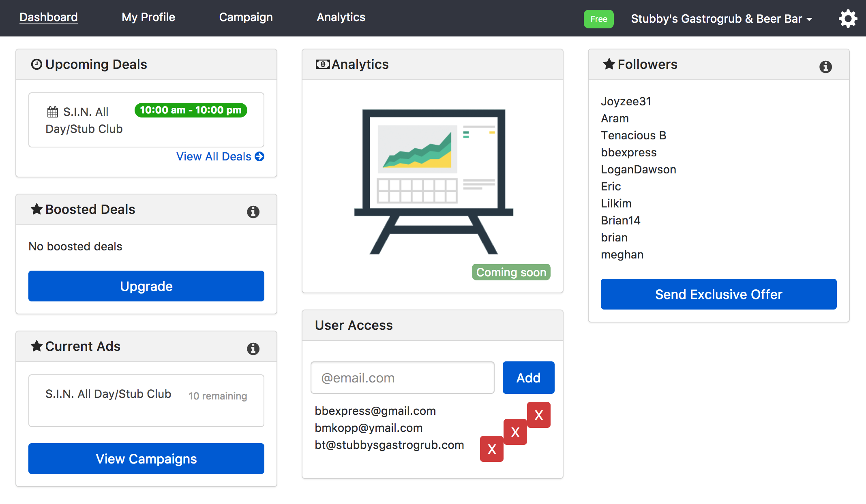This screenshot has width=866, height=504.
Task: Click the Current Ads info icon
Action: coord(253,348)
